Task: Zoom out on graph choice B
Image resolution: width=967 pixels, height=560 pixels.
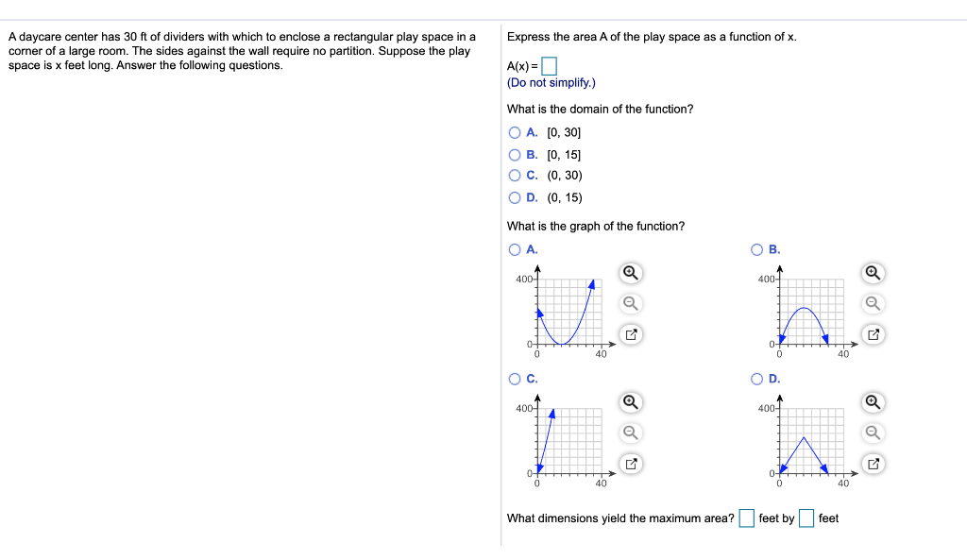Action: pos(873,303)
